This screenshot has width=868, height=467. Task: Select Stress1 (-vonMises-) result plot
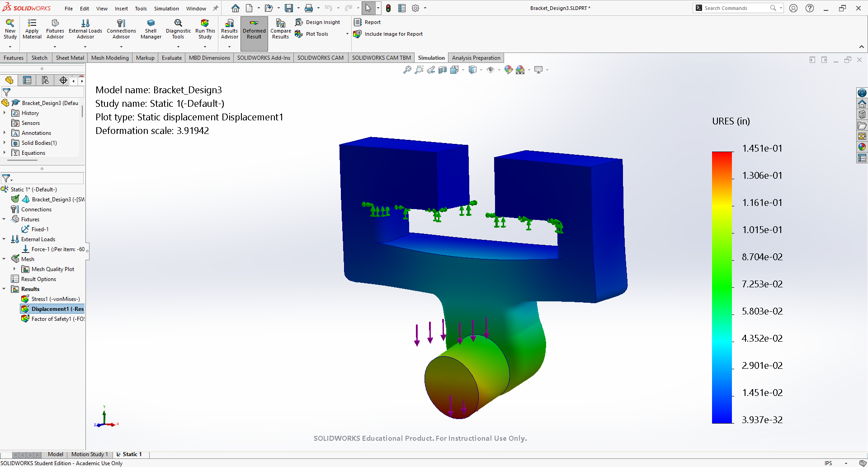51,299
